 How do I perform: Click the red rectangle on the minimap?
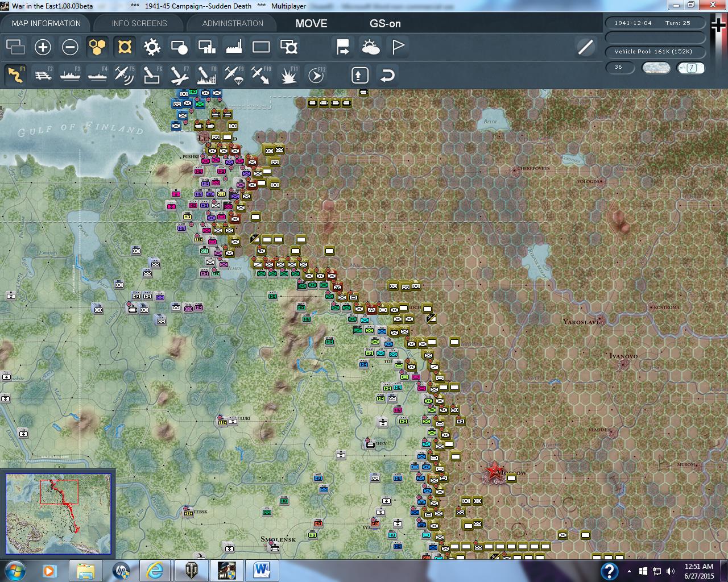59,492
